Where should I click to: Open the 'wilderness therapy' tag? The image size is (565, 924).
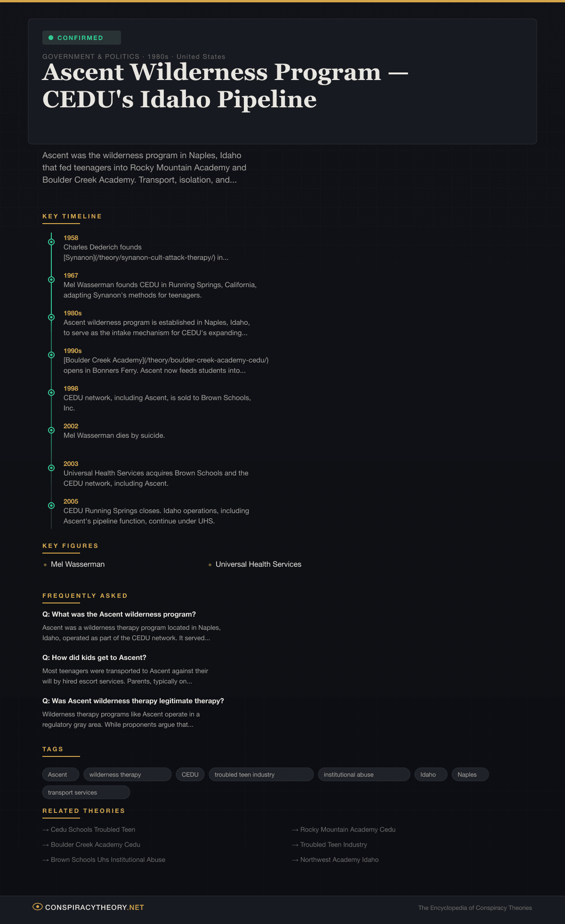coord(127,774)
